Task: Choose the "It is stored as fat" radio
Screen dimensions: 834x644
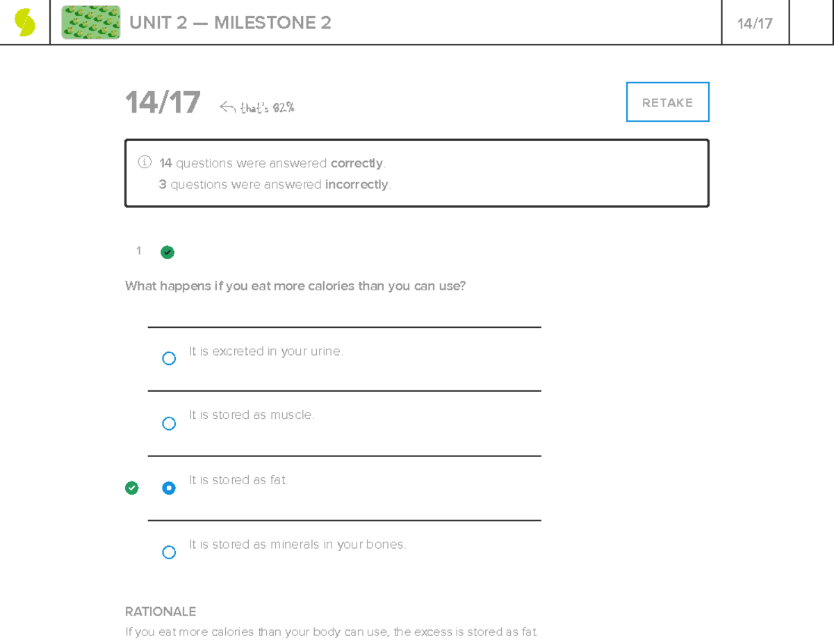Action: click(x=169, y=488)
